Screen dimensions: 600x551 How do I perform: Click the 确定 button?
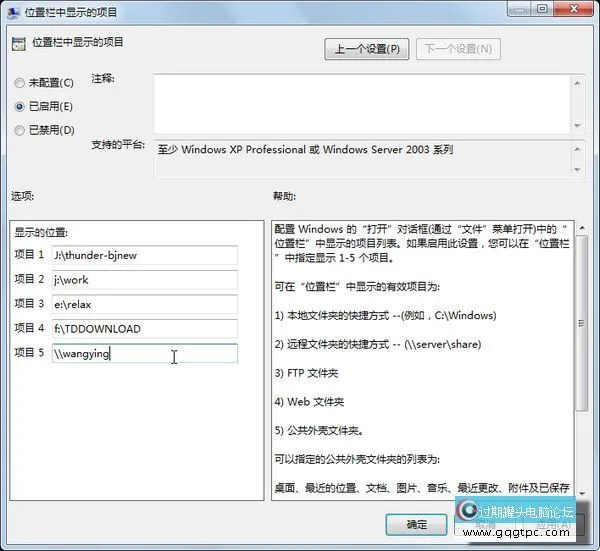click(416, 525)
